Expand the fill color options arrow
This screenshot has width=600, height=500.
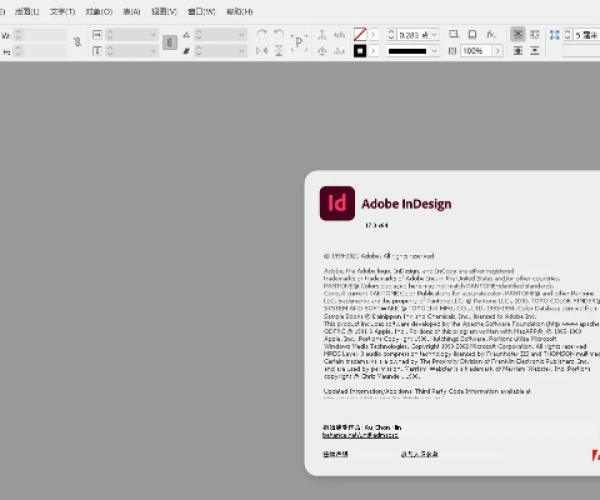[x=373, y=35]
